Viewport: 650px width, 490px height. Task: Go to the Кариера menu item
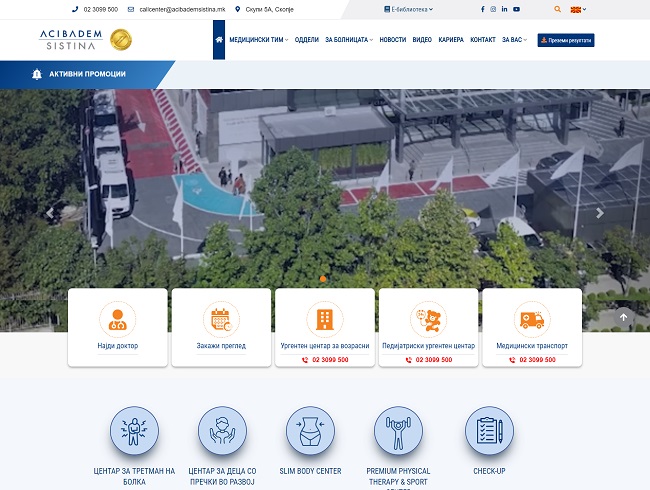click(x=451, y=40)
